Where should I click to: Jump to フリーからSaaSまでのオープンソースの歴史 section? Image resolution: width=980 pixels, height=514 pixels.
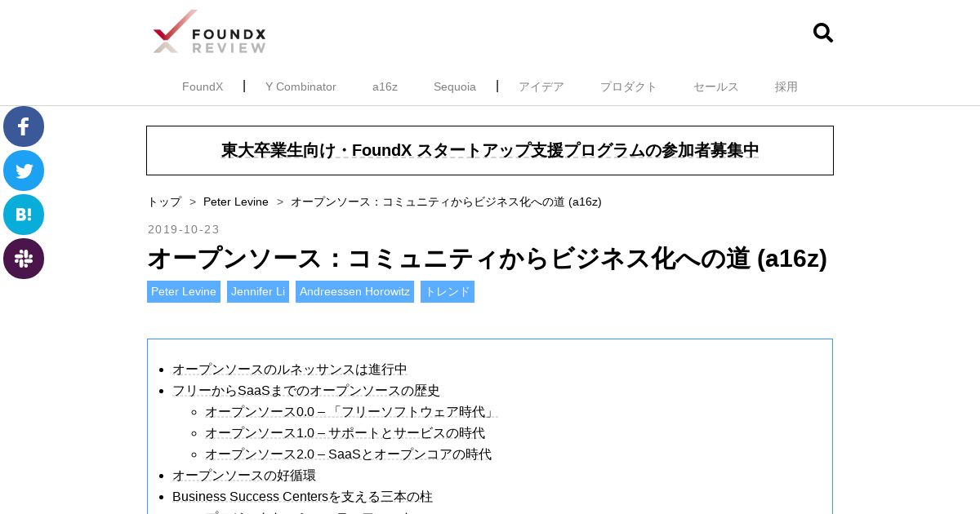point(306,391)
